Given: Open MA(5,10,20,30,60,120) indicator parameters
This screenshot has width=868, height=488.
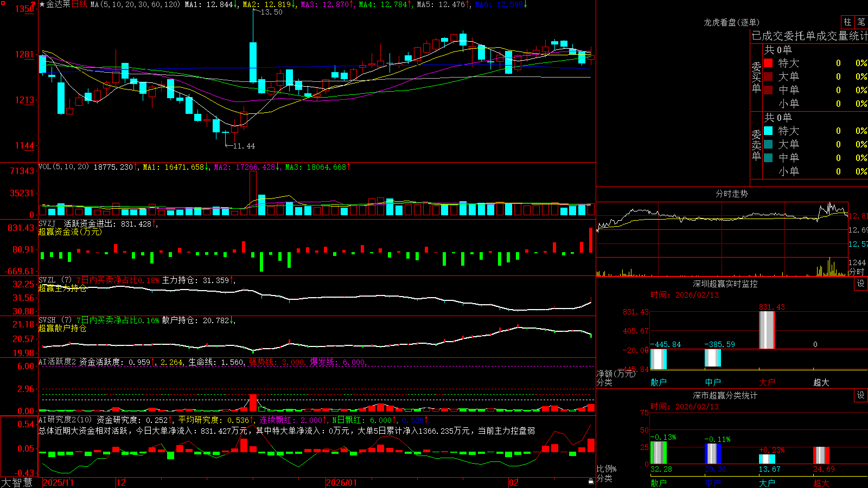Looking at the screenshot, I should [135, 4].
